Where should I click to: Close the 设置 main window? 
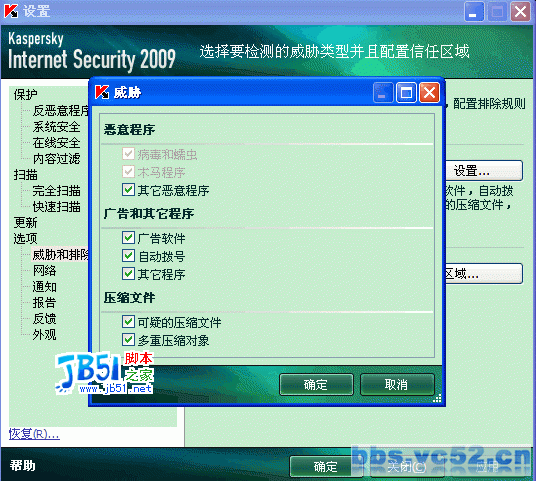click(x=520, y=12)
